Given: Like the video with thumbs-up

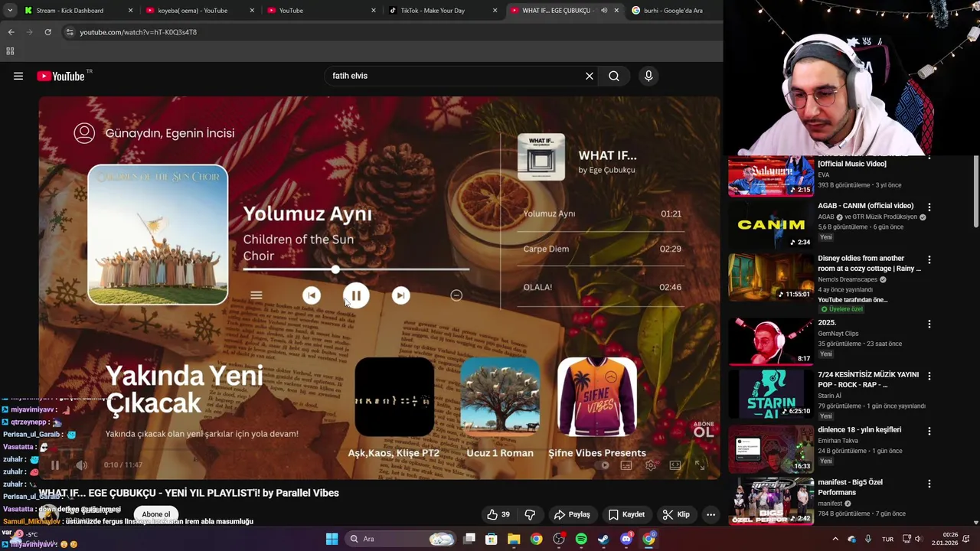Looking at the screenshot, I should (498, 514).
